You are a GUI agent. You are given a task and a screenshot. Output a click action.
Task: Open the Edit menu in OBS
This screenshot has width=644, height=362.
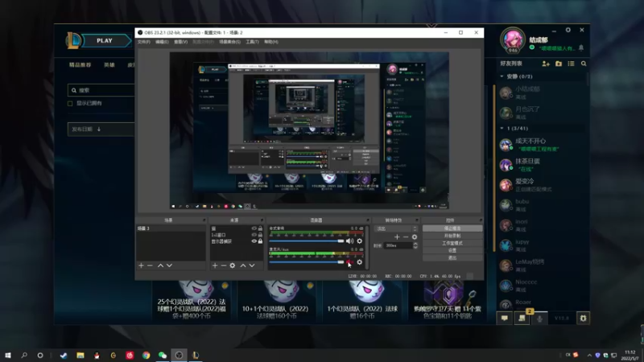coord(162,42)
